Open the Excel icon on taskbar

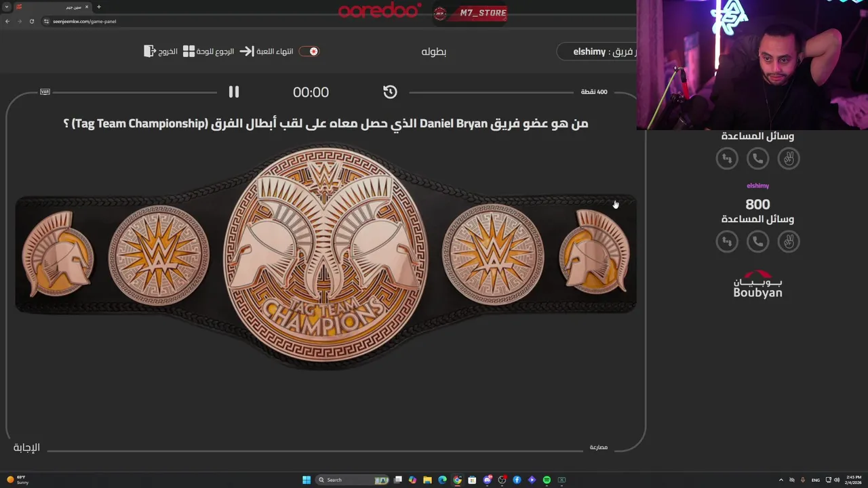(x=561, y=480)
